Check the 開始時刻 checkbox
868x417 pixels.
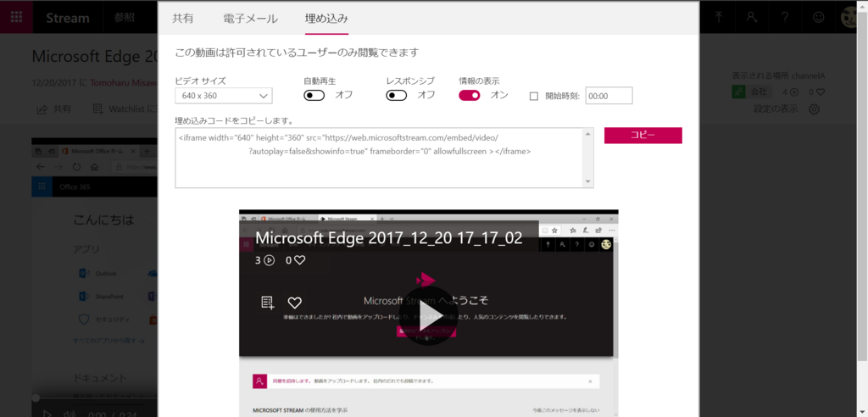(534, 96)
